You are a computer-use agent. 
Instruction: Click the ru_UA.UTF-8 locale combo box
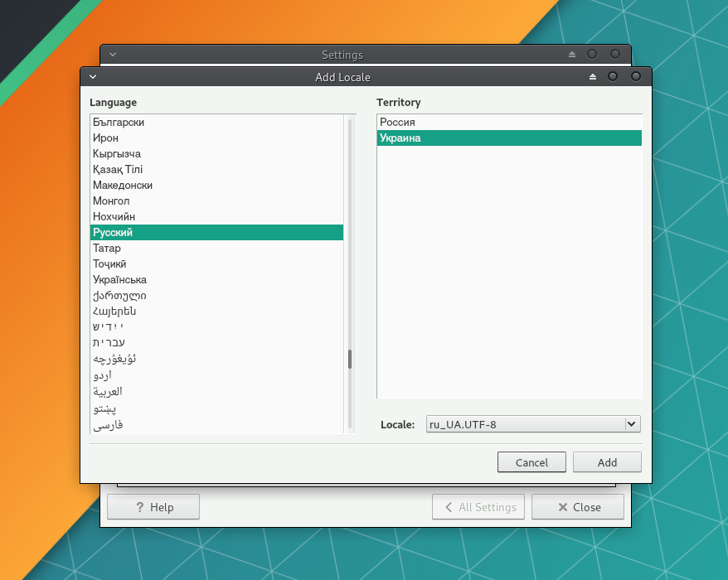(525, 424)
